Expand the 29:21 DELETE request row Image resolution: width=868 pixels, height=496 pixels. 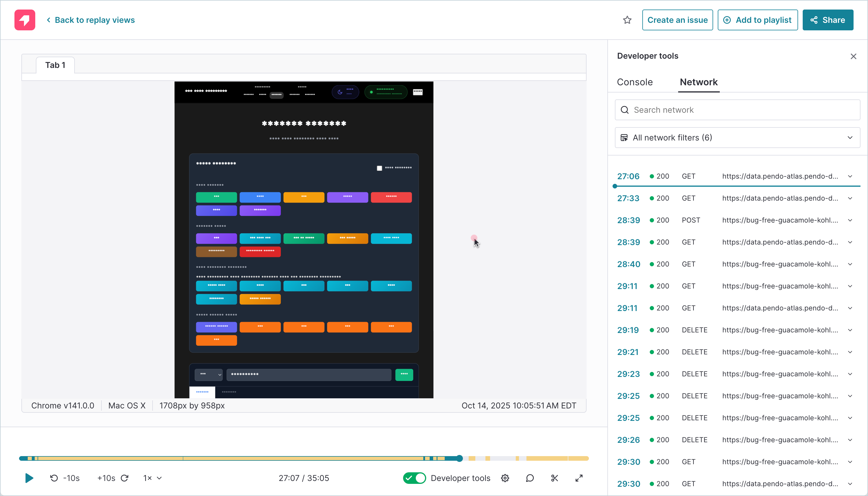click(850, 352)
